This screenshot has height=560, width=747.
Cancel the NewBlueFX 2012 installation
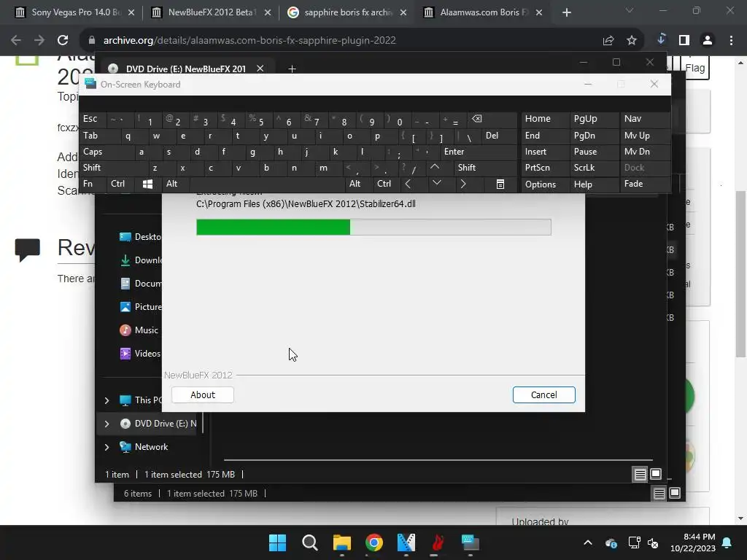[x=543, y=394]
